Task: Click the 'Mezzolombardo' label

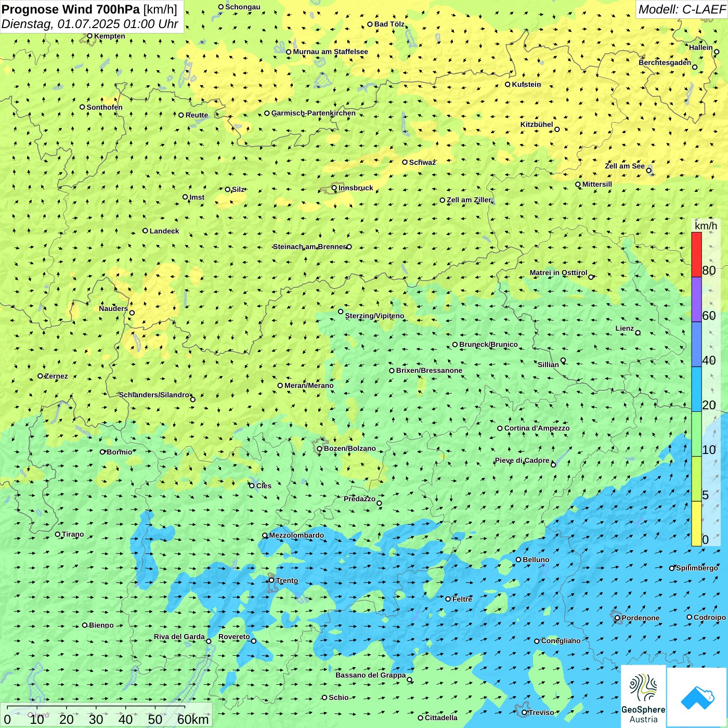Action: pos(296,535)
